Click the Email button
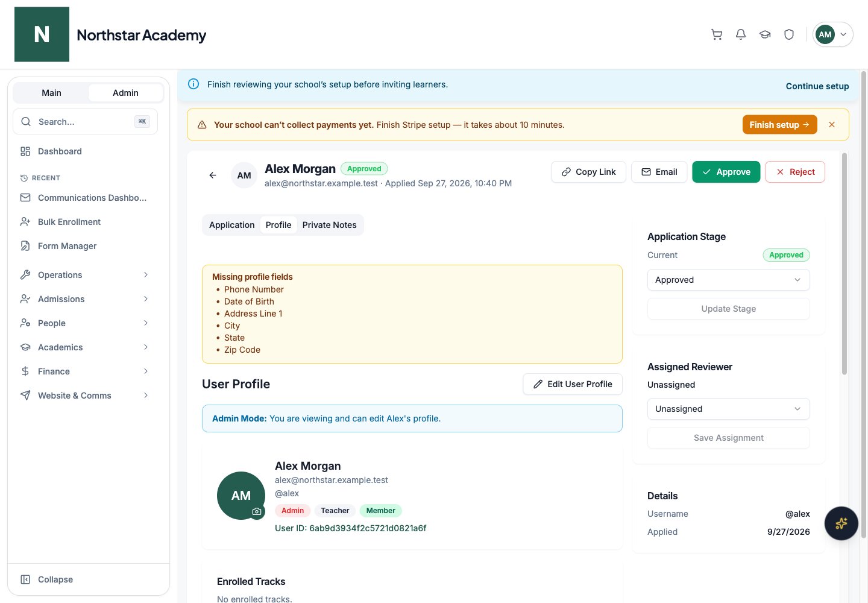 point(659,172)
